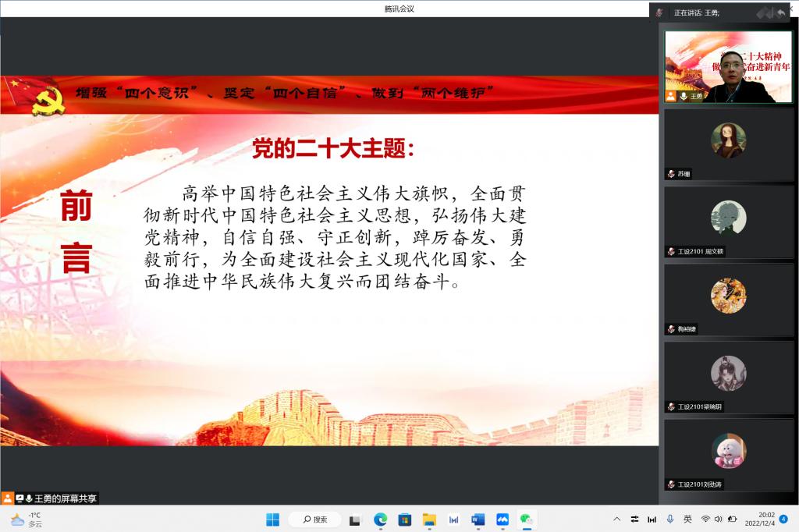Open Microsoft Store from the taskbar
Screen dimensions: 799x532
[404, 520]
